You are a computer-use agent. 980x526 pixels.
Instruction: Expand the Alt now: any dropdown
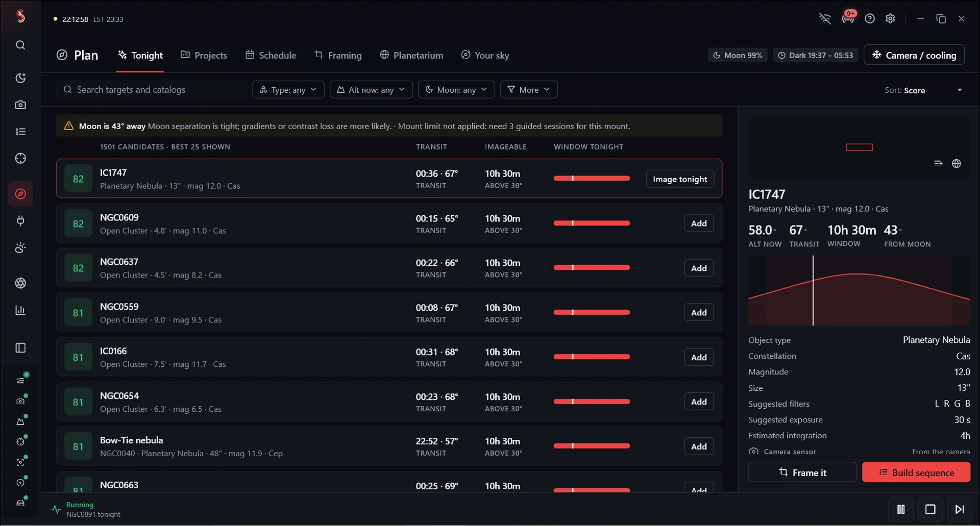[x=371, y=90]
